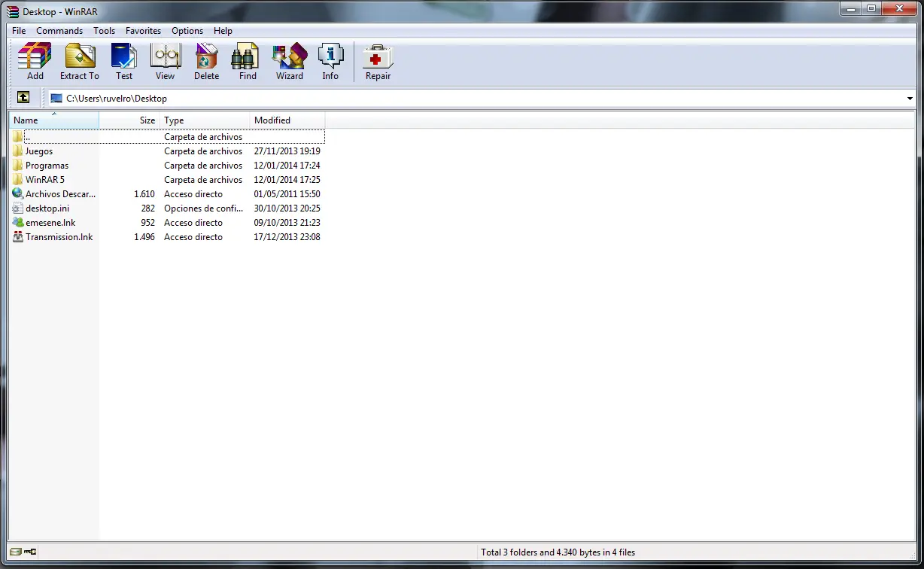Click the date 09/10/2013 21:23
Screen dimensions: 924x569
point(287,223)
